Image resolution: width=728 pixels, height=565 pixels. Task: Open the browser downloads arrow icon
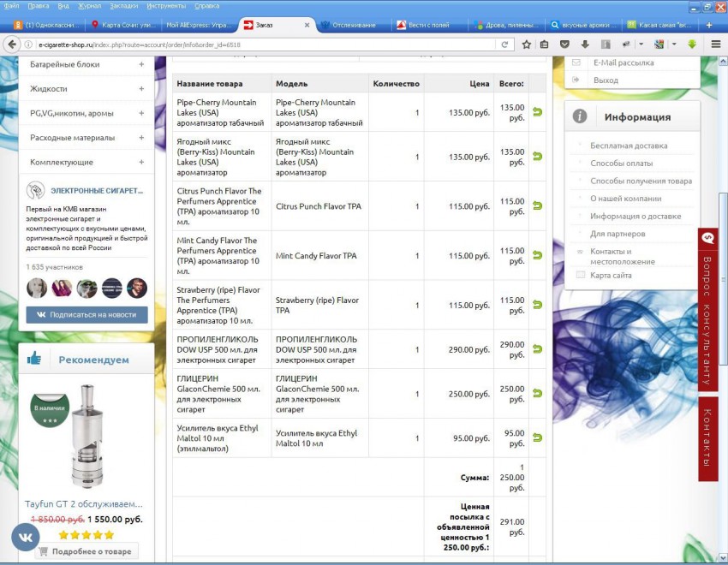tap(584, 44)
